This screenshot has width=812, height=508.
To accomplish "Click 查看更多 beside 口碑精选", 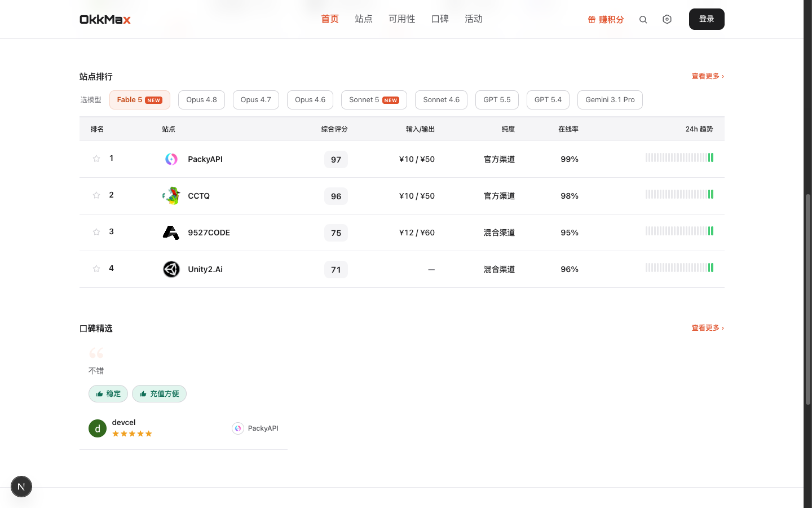I will (x=708, y=328).
